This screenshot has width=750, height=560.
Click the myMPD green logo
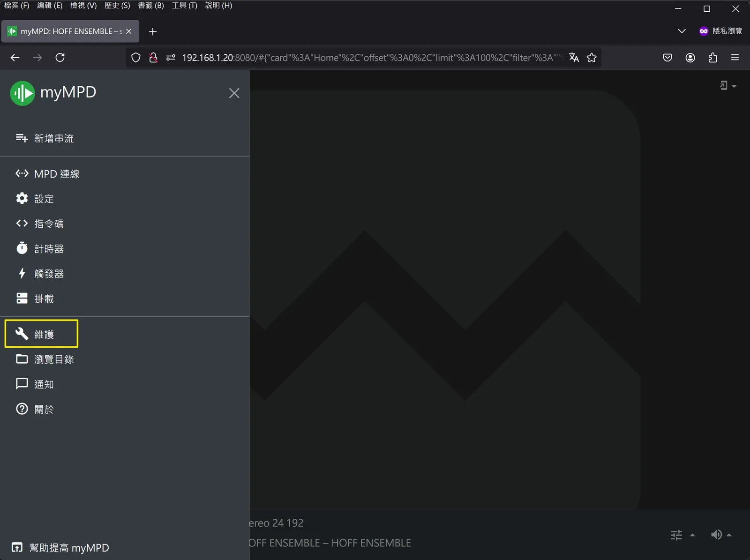point(22,93)
